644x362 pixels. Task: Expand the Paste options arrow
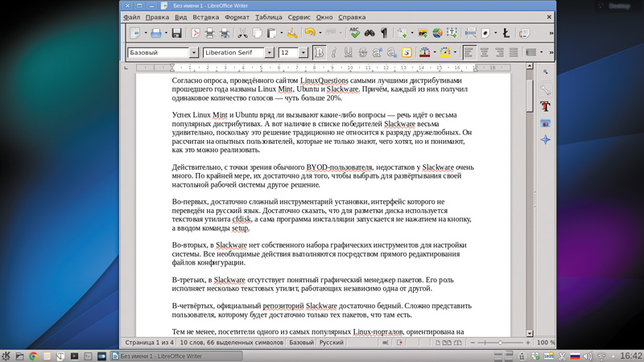[x=281, y=33]
